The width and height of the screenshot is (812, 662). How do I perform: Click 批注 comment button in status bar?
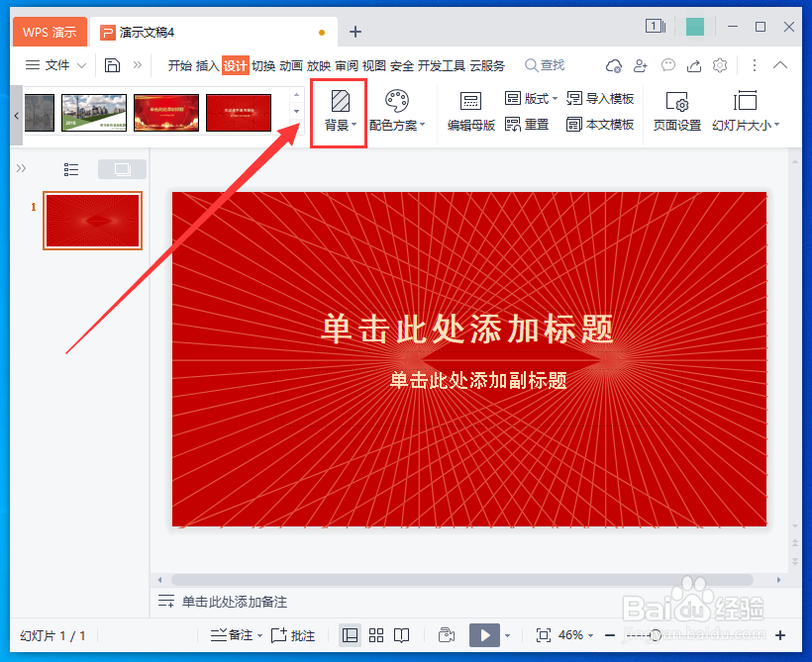(293, 635)
